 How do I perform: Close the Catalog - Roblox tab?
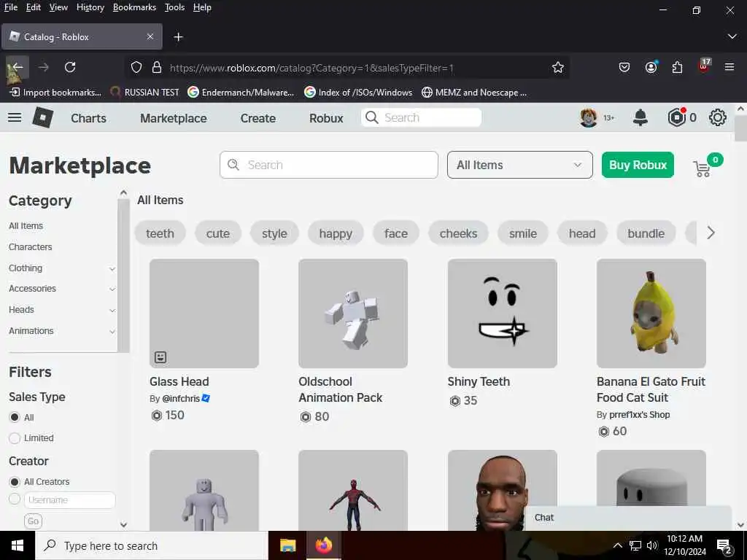[x=150, y=36]
